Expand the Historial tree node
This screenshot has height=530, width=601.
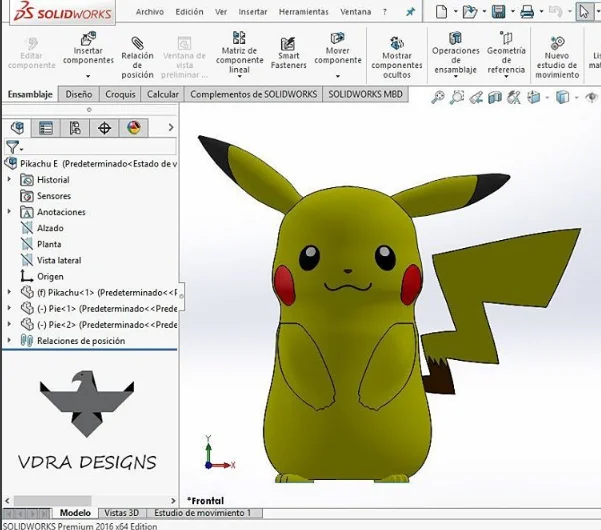[x=10, y=180]
